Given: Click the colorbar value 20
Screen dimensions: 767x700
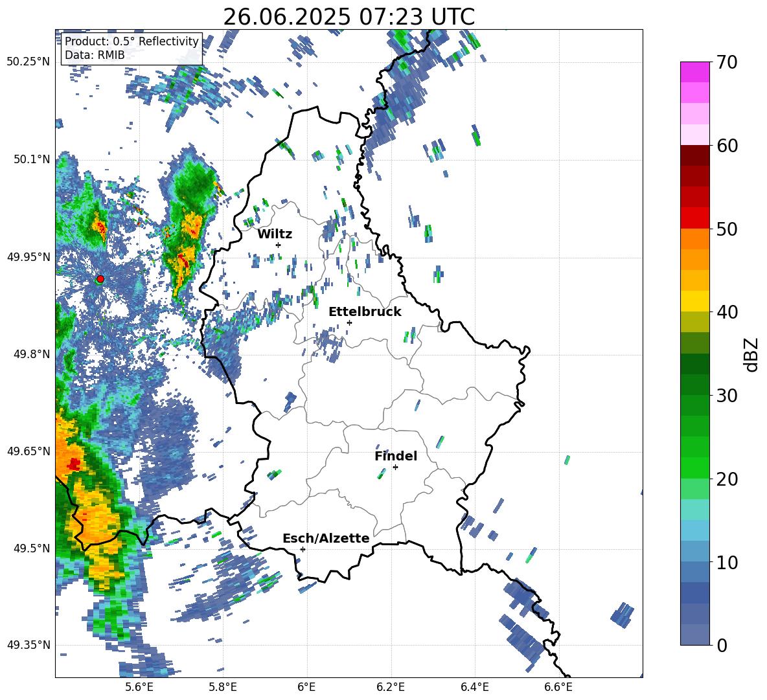Looking at the screenshot, I should [x=727, y=479].
